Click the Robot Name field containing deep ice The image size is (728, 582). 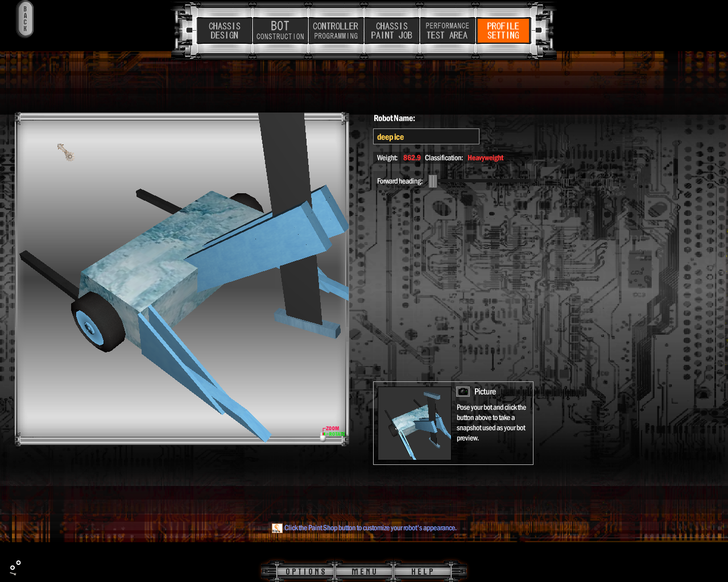(x=426, y=137)
